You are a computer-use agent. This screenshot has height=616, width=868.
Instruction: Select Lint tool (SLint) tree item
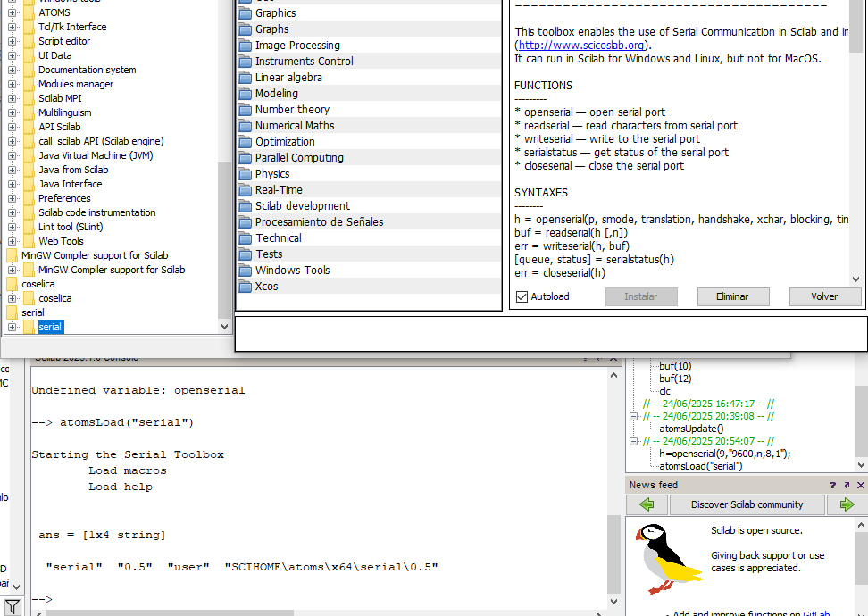point(71,227)
